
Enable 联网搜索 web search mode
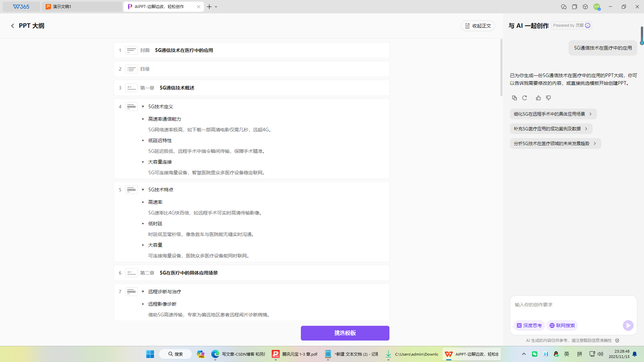pyautogui.click(x=561, y=325)
